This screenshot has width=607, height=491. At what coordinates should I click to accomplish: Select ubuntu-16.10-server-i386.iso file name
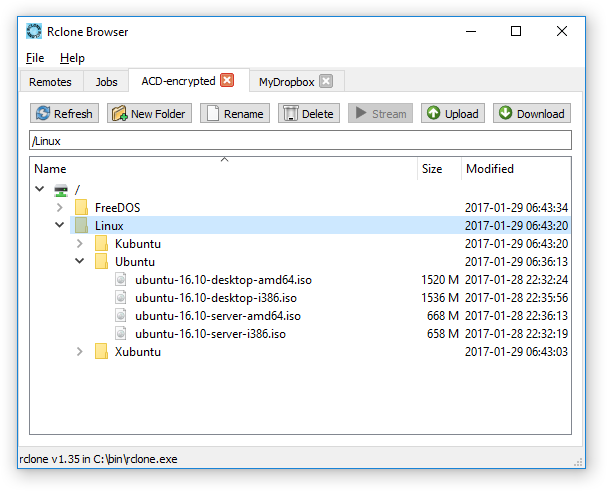[x=210, y=334]
